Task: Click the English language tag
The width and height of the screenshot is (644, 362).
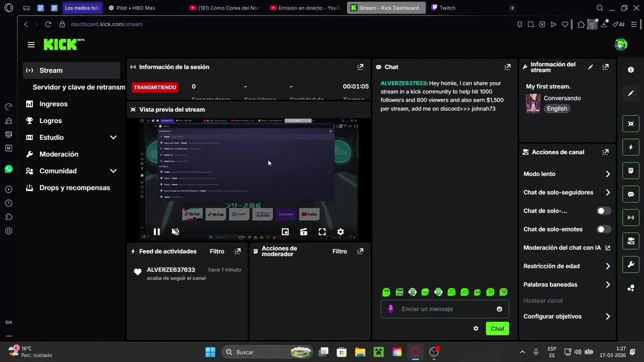Action: (557, 109)
